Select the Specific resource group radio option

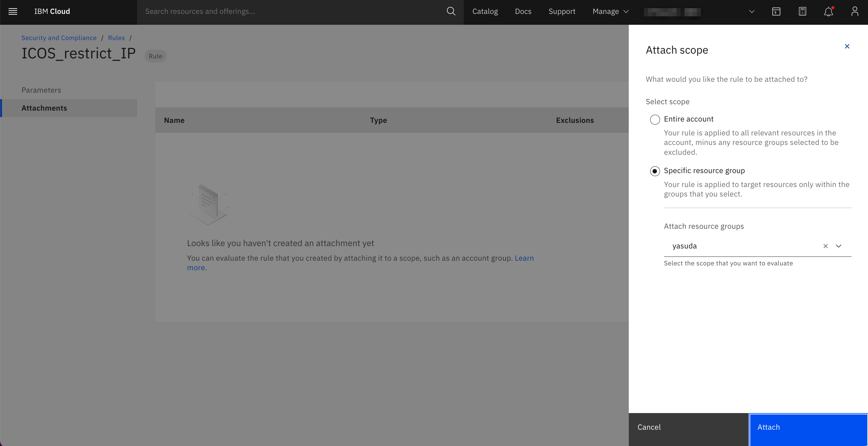click(x=655, y=171)
